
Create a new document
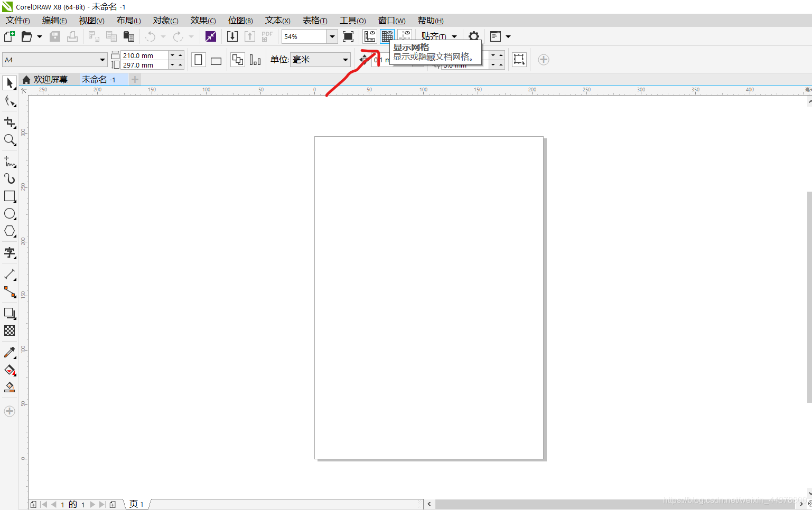tap(9, 36)
